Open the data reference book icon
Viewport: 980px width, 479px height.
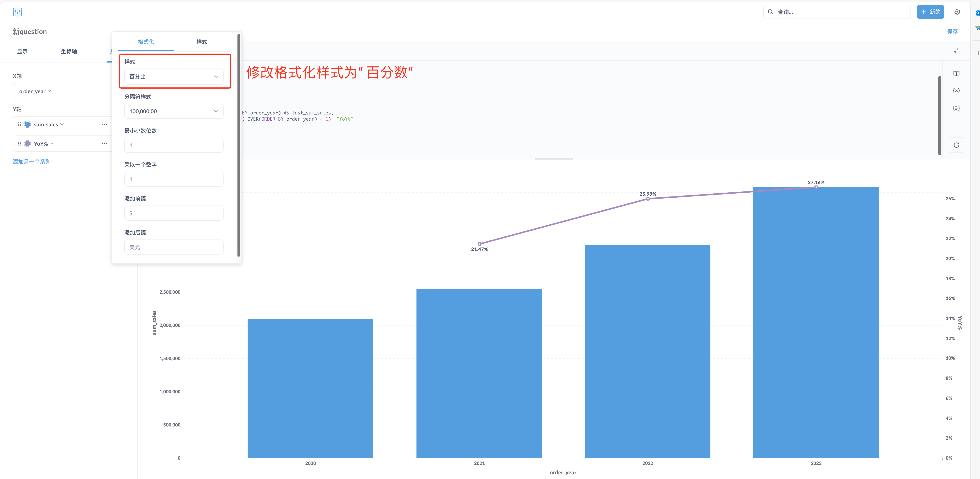pyautogui.click(x=956, y=73)
